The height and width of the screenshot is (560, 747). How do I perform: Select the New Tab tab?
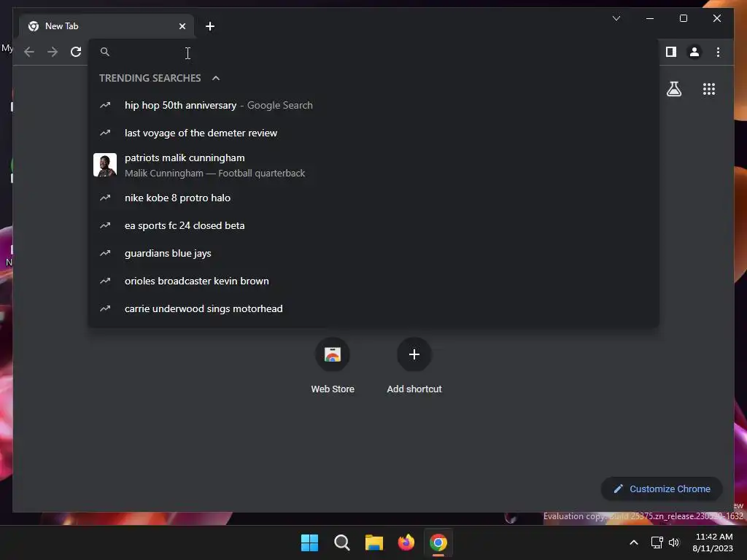[x=107, y=26]
